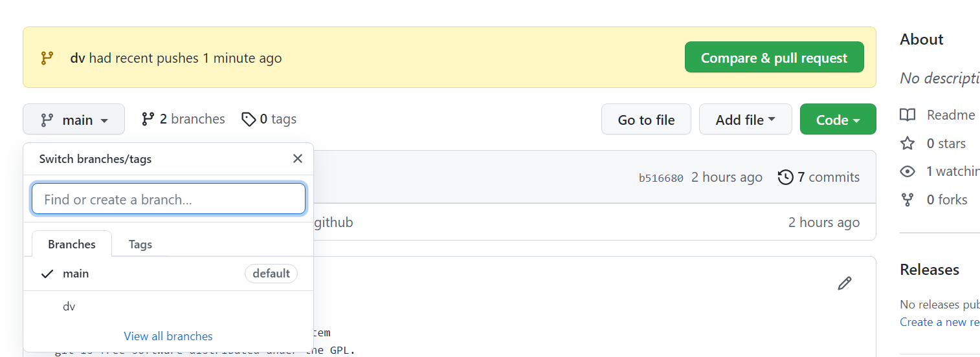980x357 pixels.
Task: Click Compare & pull request button
Action: click(x=774, y=58)
